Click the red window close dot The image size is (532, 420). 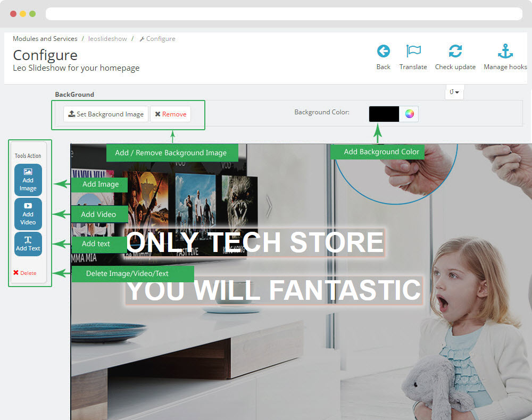[x=13, y=14]
